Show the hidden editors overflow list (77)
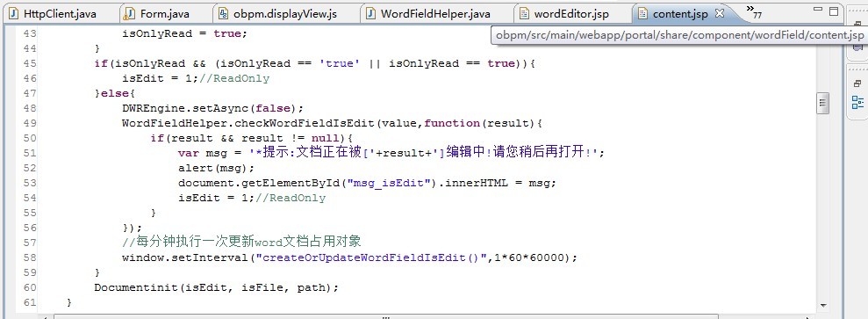 (x=754, y=11)
